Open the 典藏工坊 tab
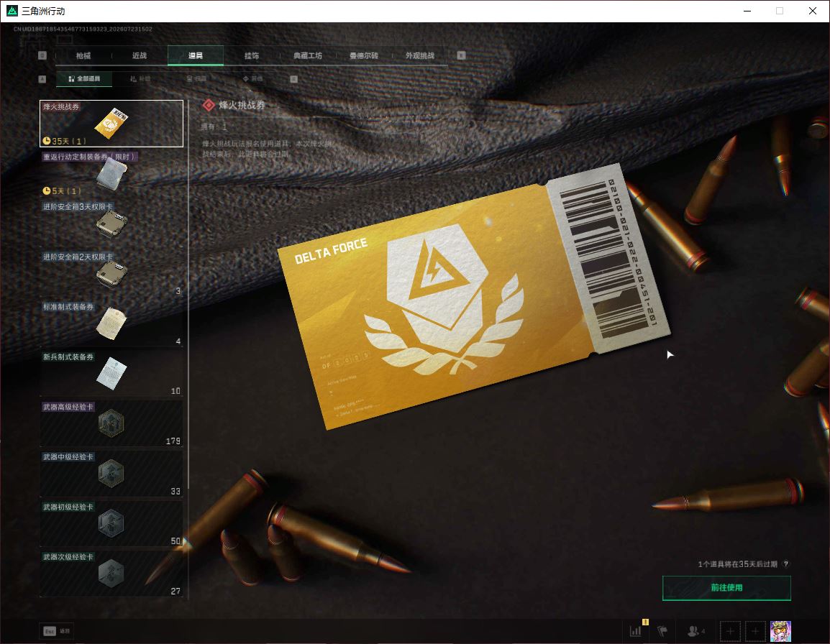The image size is (830, 644). [x=308, y=55]
